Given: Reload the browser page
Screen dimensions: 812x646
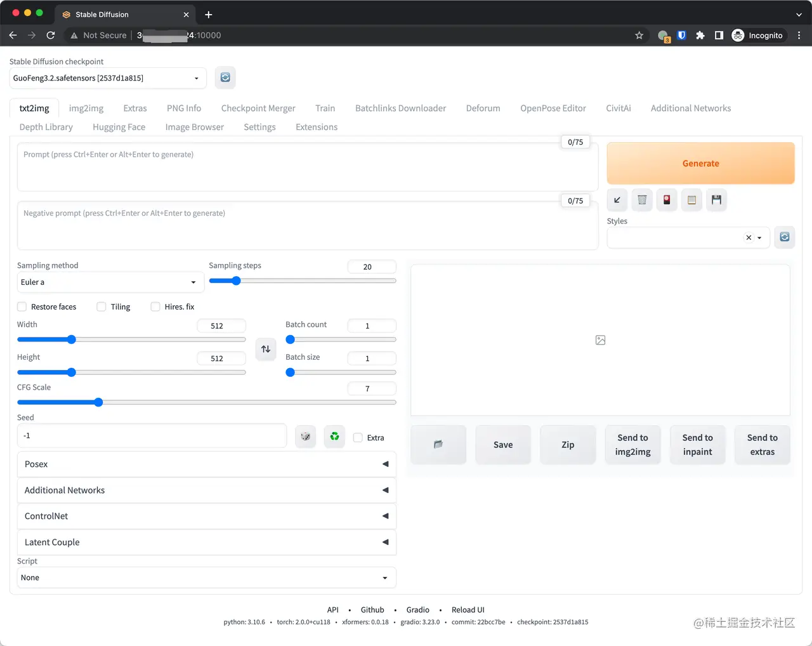Looking at the screenshot, I should [x=51, y=36].
